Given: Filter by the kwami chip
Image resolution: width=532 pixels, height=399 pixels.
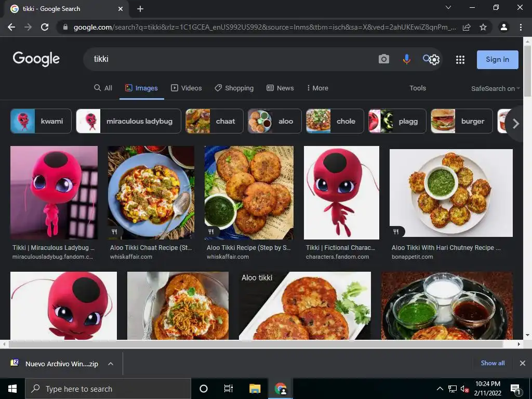Looking at the screenshot, I should (41, 121).
